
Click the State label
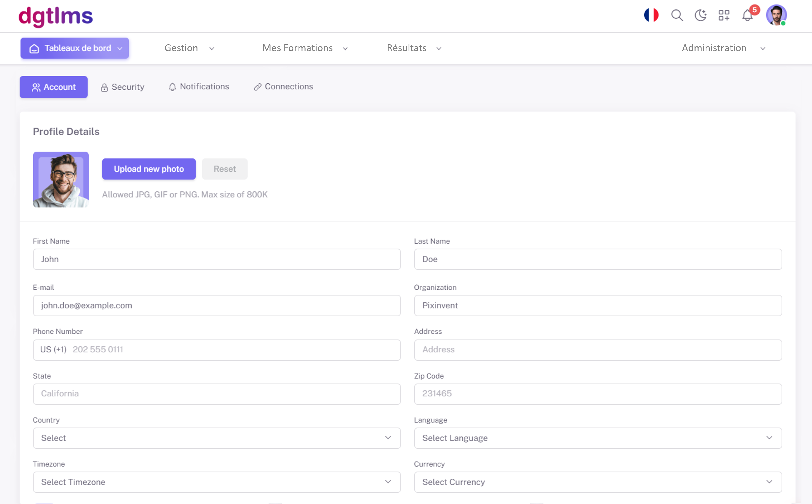[x=42, y=376]
